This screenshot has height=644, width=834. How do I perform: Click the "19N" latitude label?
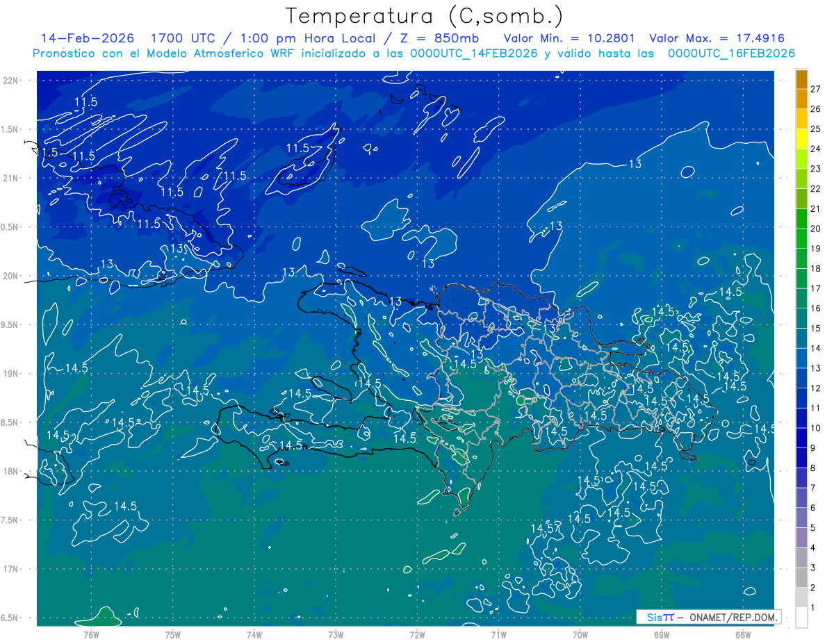click(x=10, y=373)
